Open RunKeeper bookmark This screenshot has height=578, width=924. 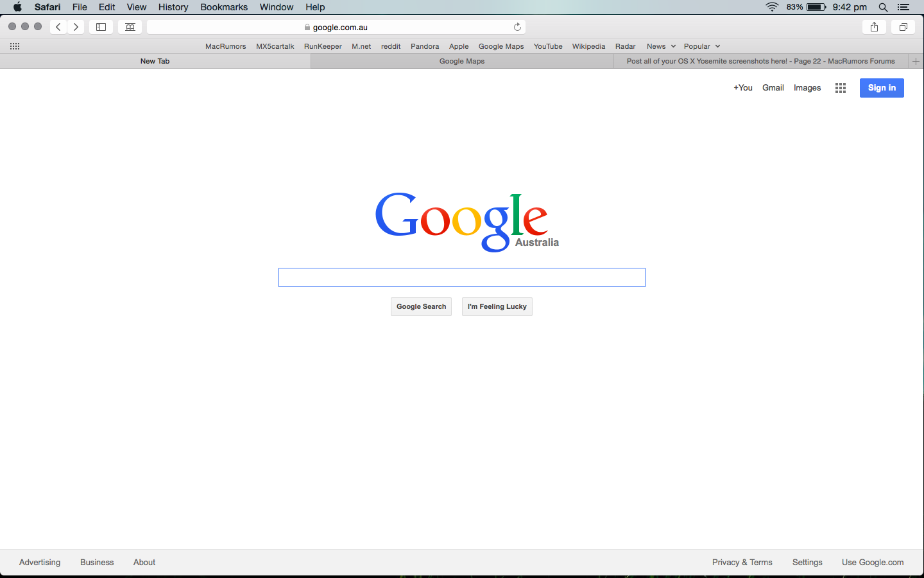(x=323, y=46)
